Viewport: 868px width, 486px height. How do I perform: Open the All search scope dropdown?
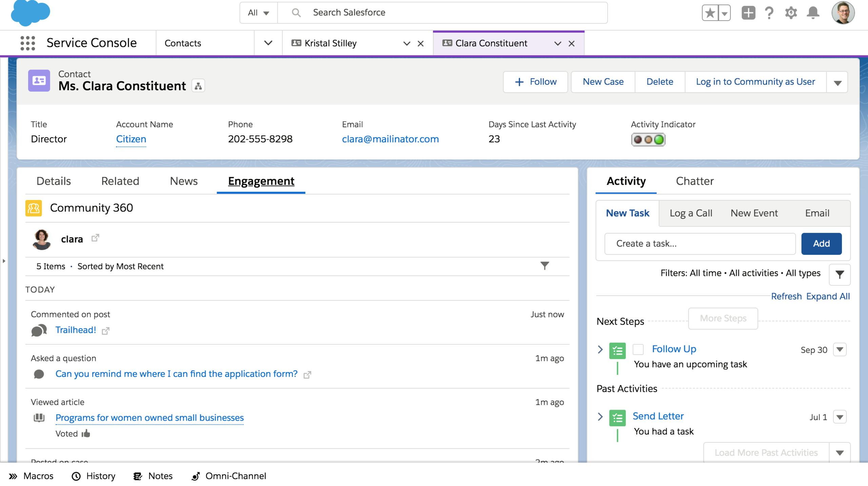point(258,13)
